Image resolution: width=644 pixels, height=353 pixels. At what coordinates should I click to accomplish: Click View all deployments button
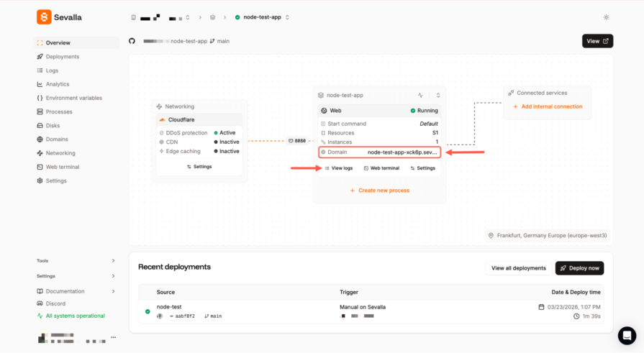pyautogui.click(x=518, y=268)
